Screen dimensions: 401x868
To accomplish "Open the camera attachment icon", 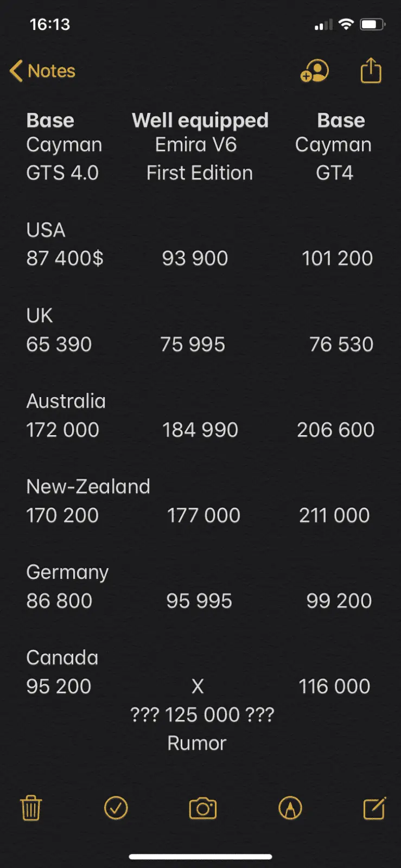I will coord(202,808).
